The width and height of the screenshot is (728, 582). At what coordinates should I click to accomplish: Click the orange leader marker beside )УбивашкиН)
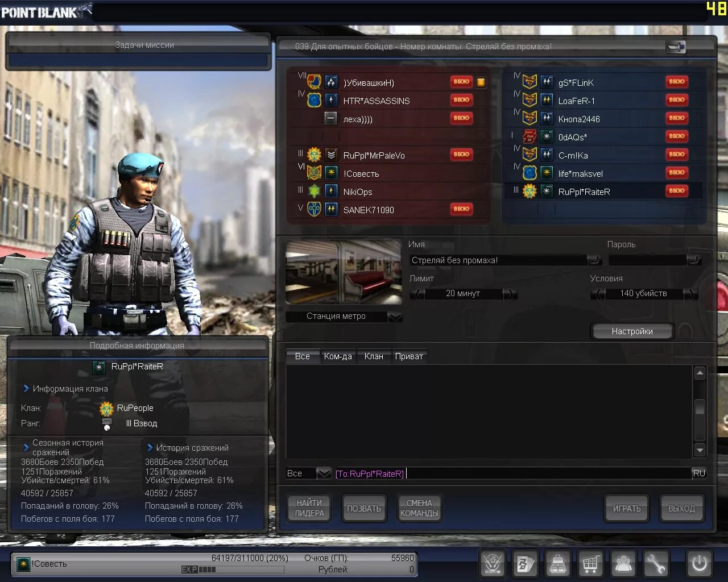(x=481, y=82)
